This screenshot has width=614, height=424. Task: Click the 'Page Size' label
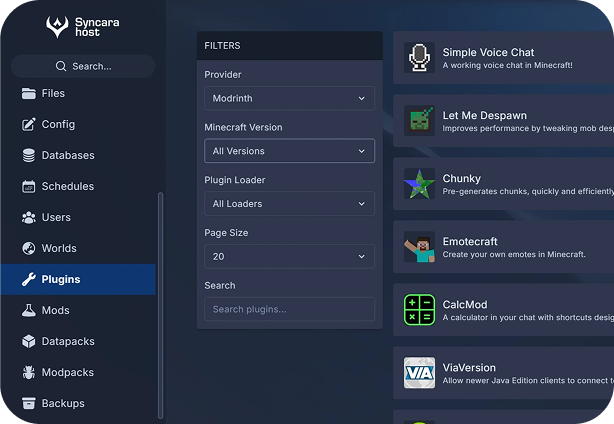226,233
